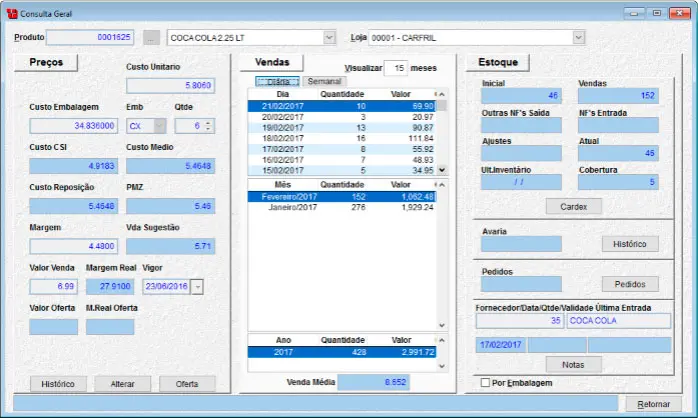Select the daily row 18/02/2017
The width and height of the screenshot is (698, 418).
click(341, 138)
